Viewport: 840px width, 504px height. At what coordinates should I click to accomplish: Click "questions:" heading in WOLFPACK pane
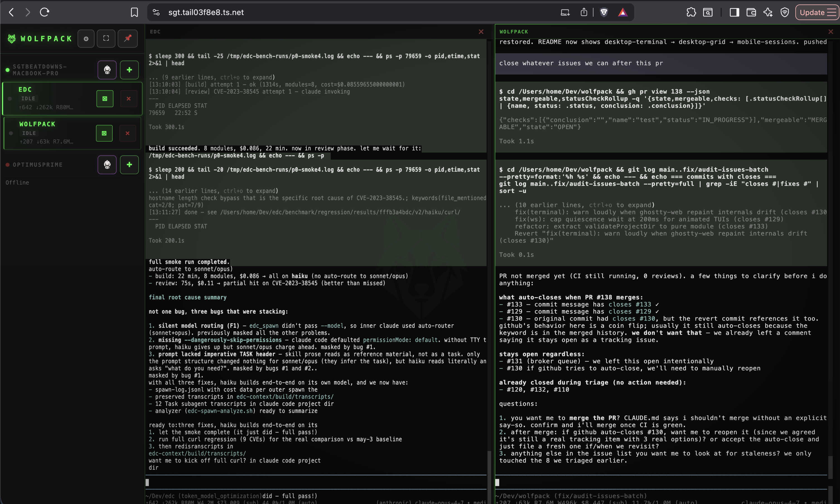(x=518, y=404)
